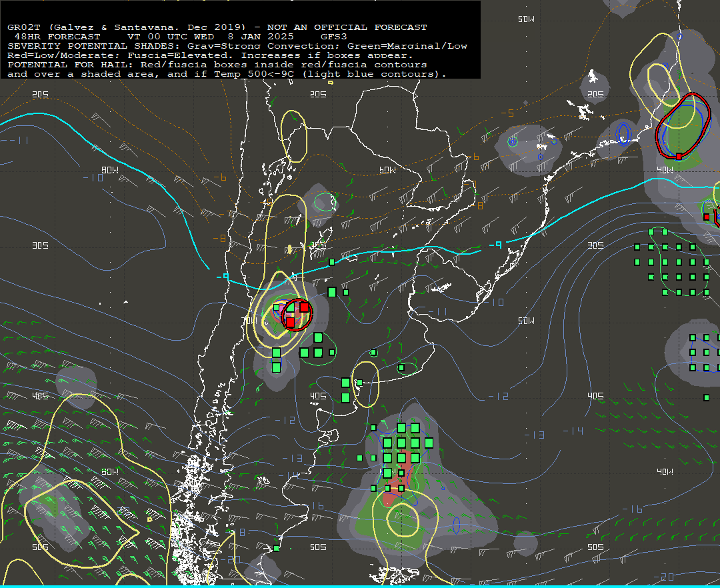Click the large red contour off northeast Brazil
Viewport: 720px width, 588px height.
click(683, 126)
